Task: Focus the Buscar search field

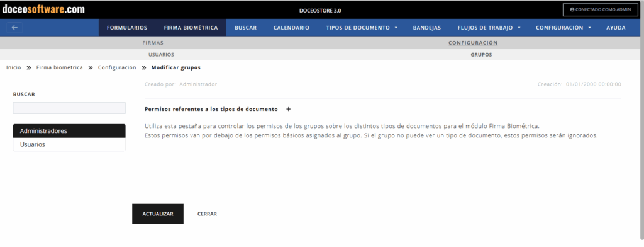Action: (69, 108)
